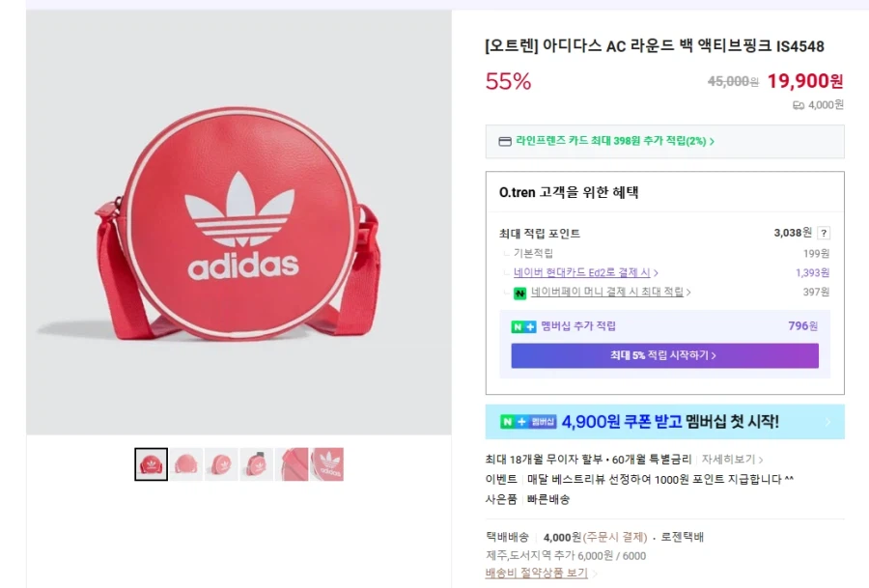Viewport: 869px width, 588px height.
Task: Expand the 라인프렌즈 카드 적립 banner chevron
Action: (711, 142)
